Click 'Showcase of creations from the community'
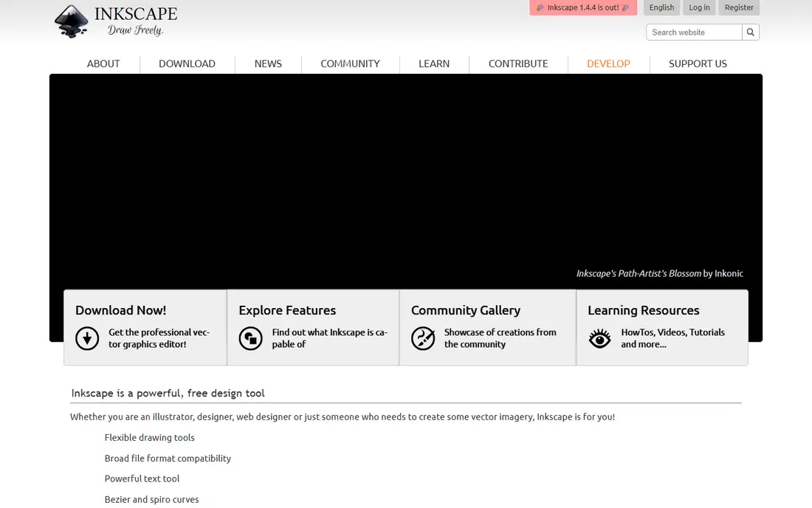Image resolution: width=812 pixels, height=508 pixels. coord(500,338)
